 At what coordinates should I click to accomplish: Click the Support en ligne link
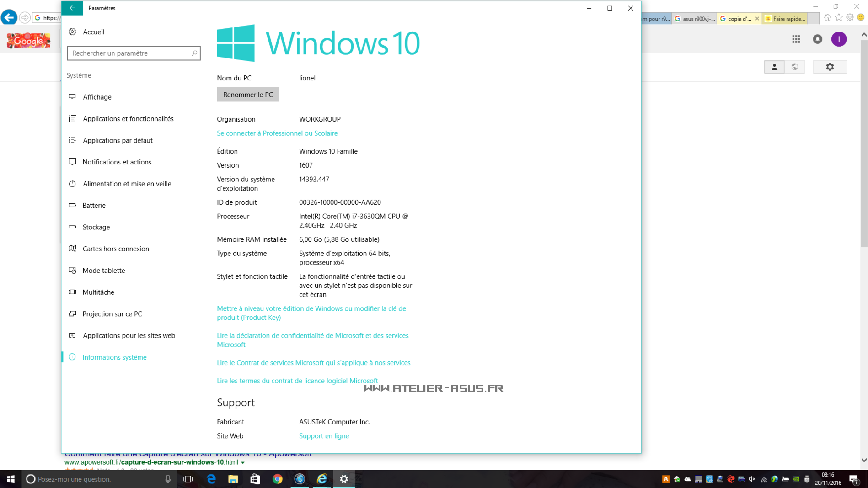tap(324, 436)
